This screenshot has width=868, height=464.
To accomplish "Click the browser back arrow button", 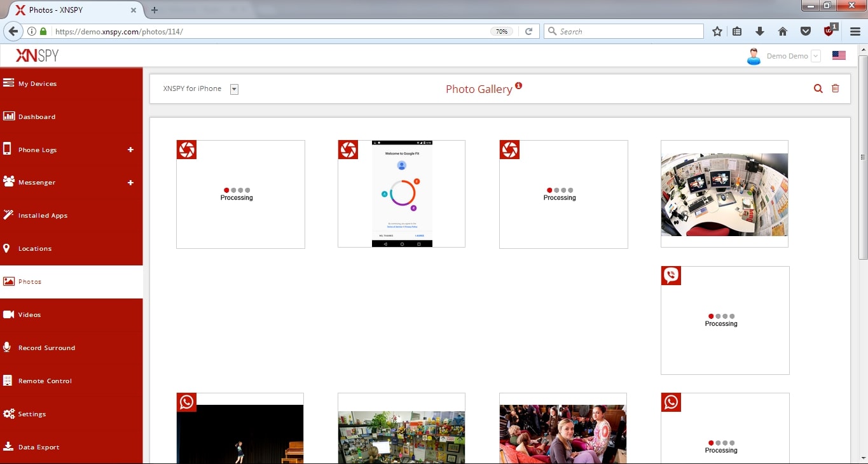I will pos(13,31).
